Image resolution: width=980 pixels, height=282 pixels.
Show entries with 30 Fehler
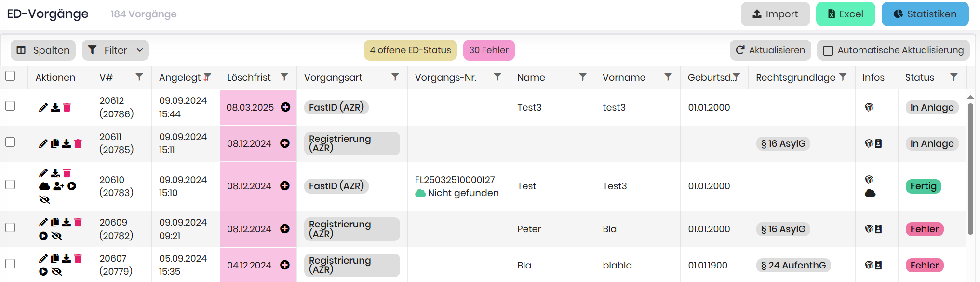pos(488,50)
